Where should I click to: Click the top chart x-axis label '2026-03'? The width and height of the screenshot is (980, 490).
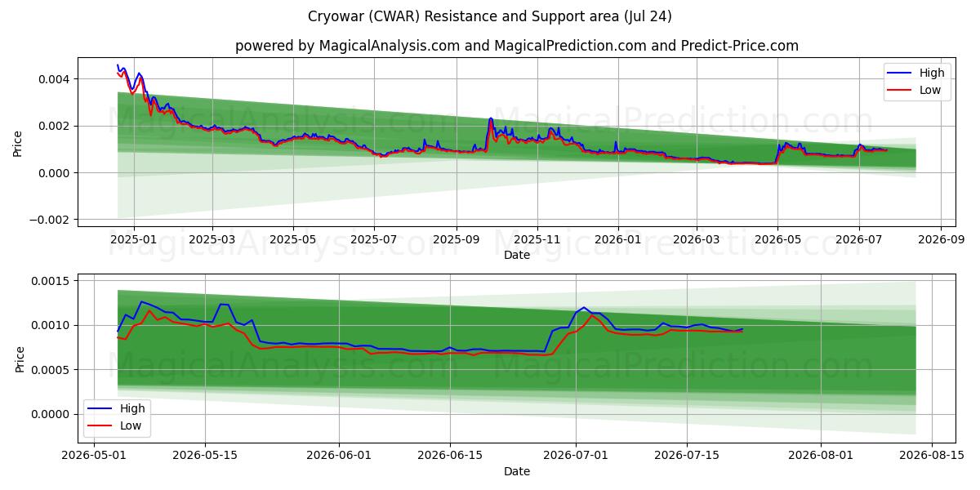click(696, 239)
